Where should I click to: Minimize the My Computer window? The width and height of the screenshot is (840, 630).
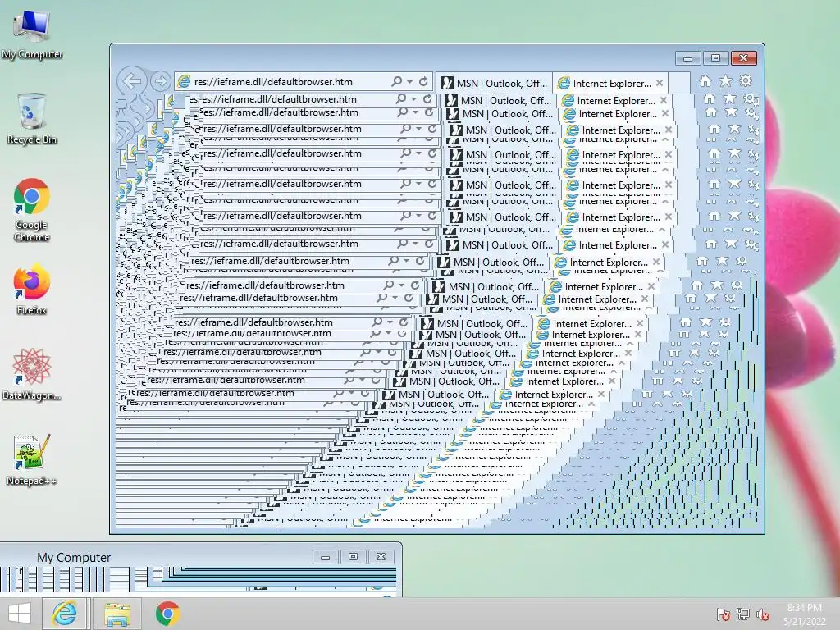[x=325, y=557]
